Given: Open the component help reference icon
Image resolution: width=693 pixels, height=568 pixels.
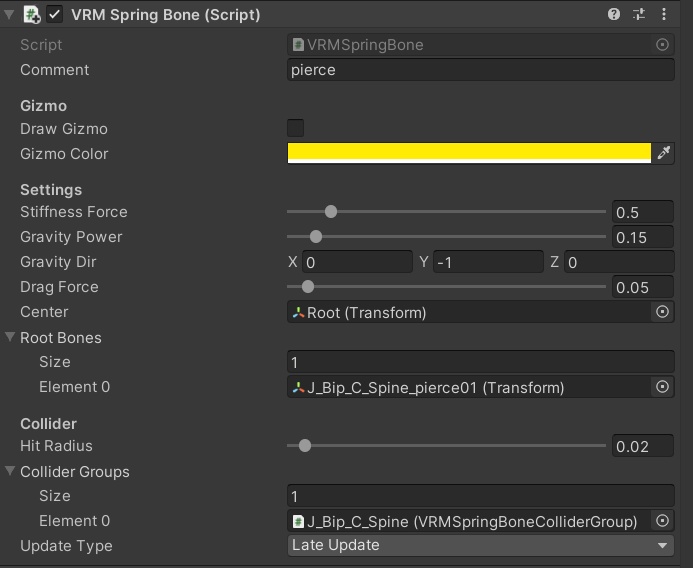Looking at the screenshot, I should click(614, 15).
